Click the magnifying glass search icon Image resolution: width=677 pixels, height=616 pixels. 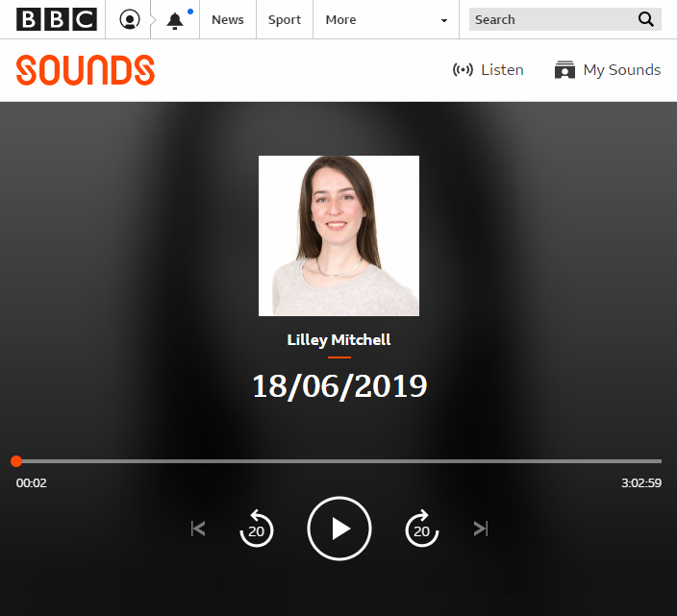(646, 19)
